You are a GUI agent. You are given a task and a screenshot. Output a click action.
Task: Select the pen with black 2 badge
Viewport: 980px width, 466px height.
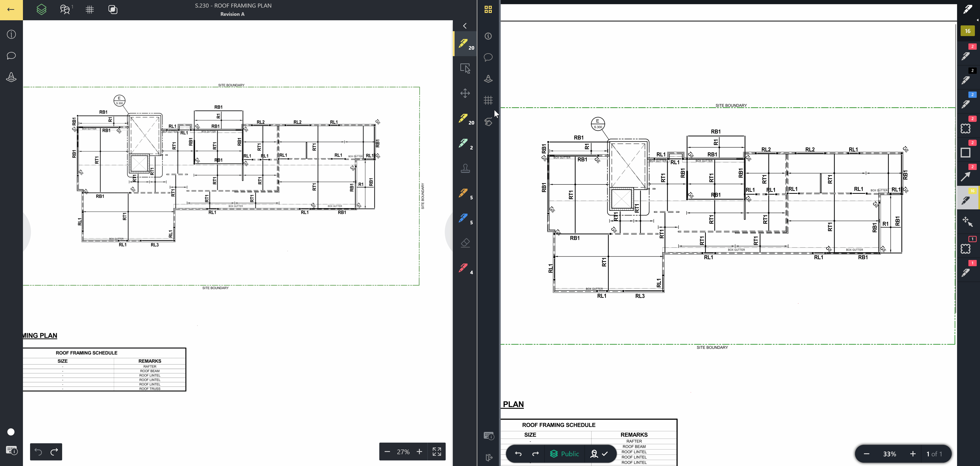(x=968, y=77)
